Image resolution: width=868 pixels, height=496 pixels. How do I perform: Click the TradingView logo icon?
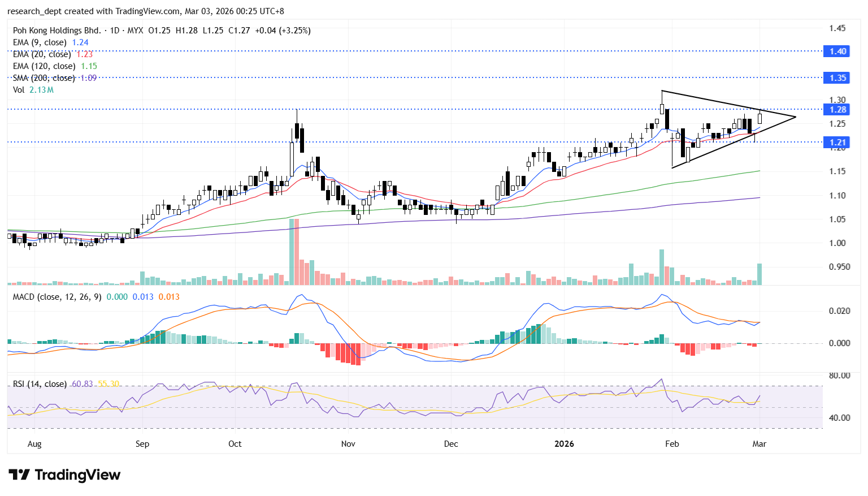click(x=19, y=475)
